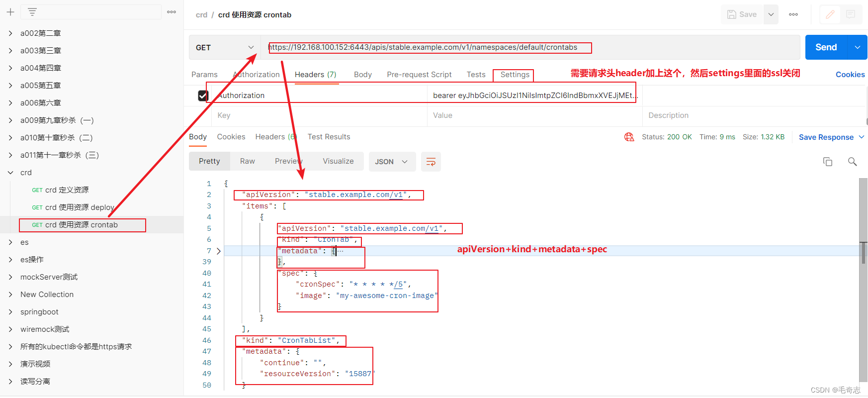Click the response body vertical scrollbar
The height and width of the screenshot is (398, 868).
coord(864,281)
